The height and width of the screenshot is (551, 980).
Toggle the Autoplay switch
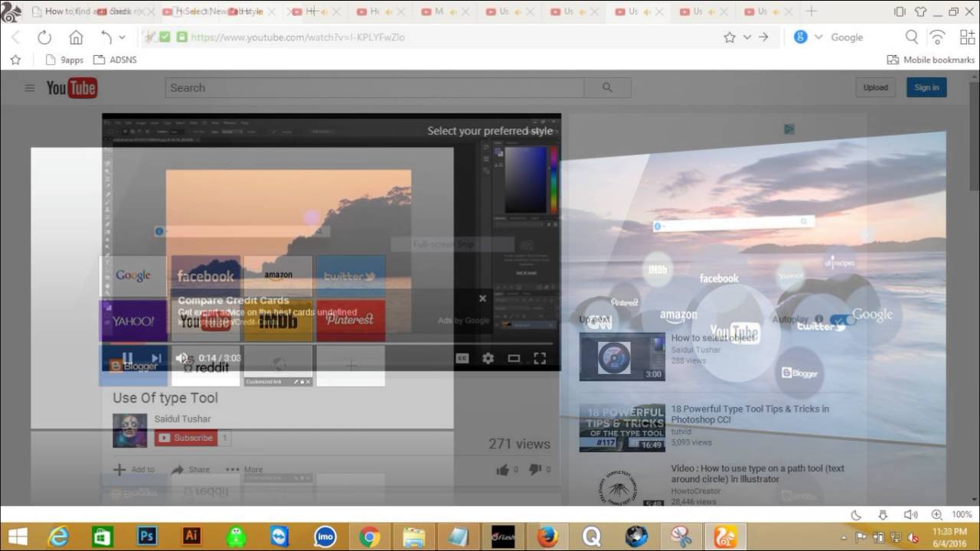tap(843, 320)
